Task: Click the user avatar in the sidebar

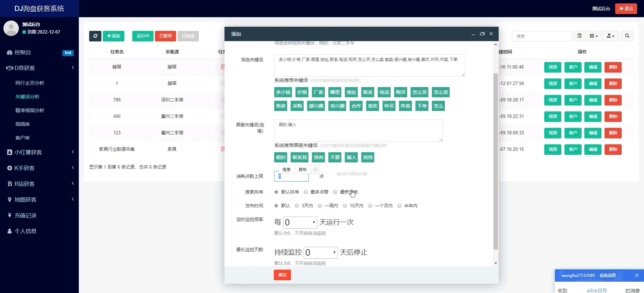Action: click(x=11, y=28)
